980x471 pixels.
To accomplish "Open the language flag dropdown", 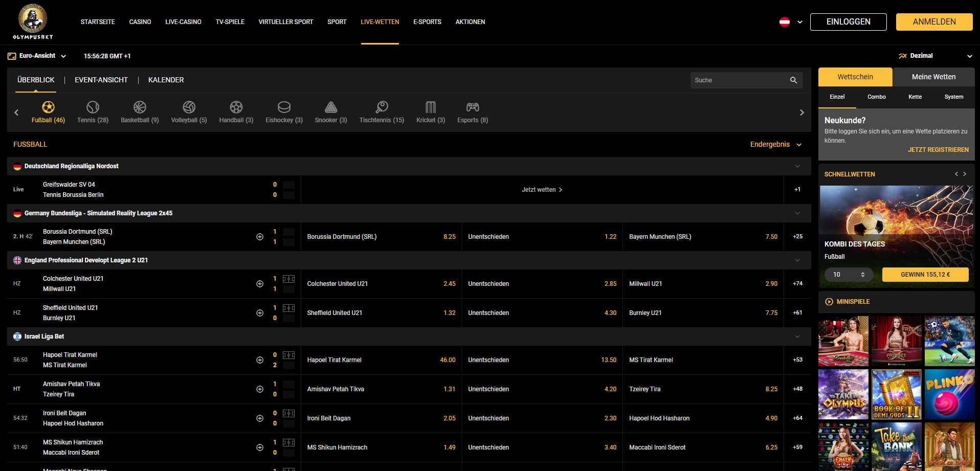I will pyautogui.click(x=791, y=22).
